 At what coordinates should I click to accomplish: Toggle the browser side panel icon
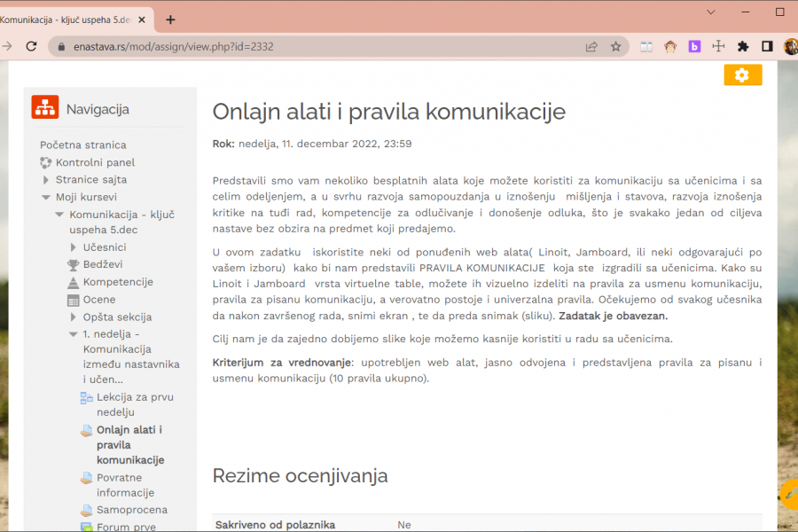click(767, 47)
